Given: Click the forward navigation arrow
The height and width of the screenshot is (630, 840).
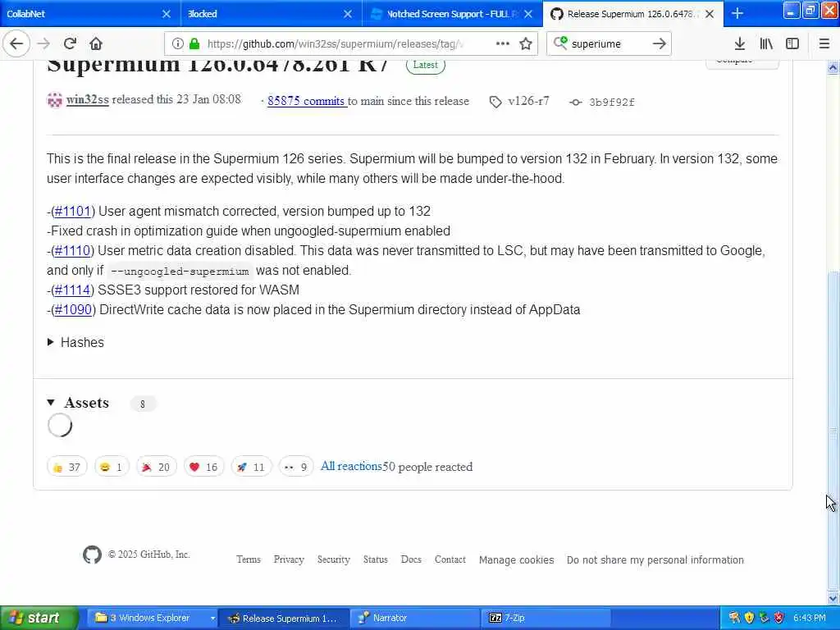Looking at the screenshot, I should click(44, 43).
